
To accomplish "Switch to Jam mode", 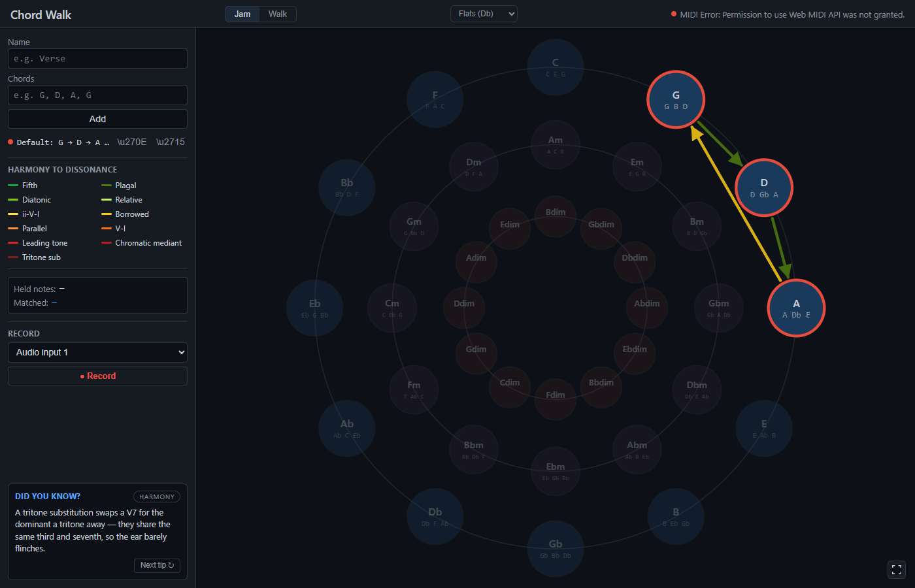I will (x=242, y=14).
